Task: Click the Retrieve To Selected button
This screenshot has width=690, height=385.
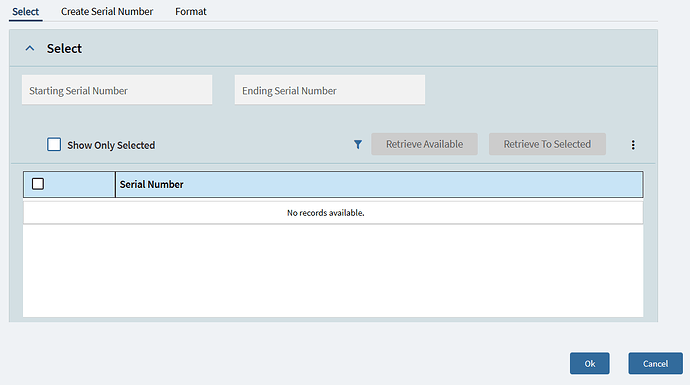Action: click(x=547, y=144)
